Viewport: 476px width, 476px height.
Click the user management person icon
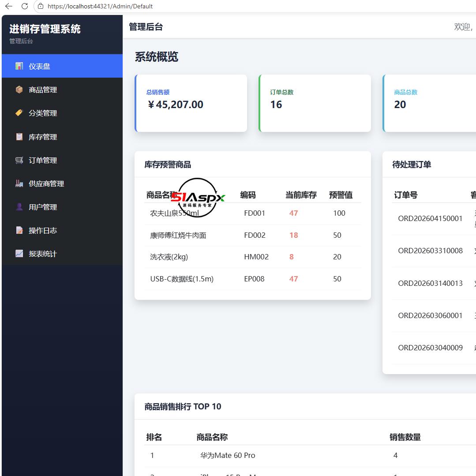(19, 207)
